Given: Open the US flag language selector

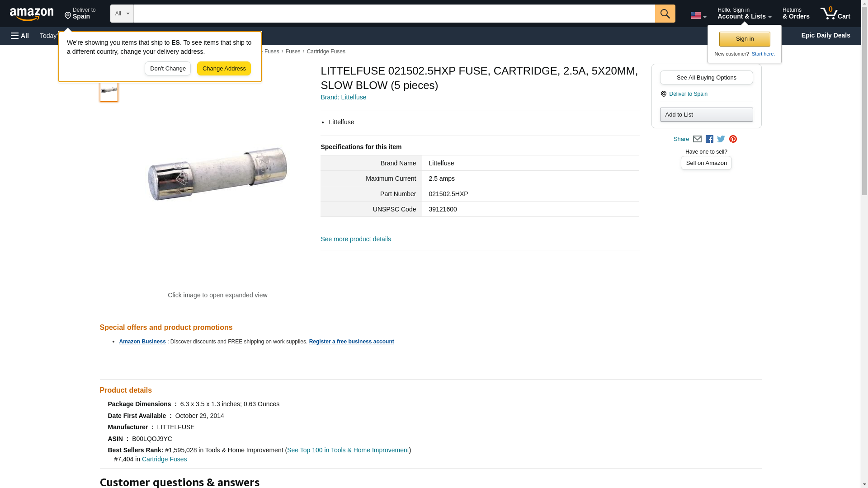Looking at the screenshot, I should pyautogui.click(x=698, y=15).
